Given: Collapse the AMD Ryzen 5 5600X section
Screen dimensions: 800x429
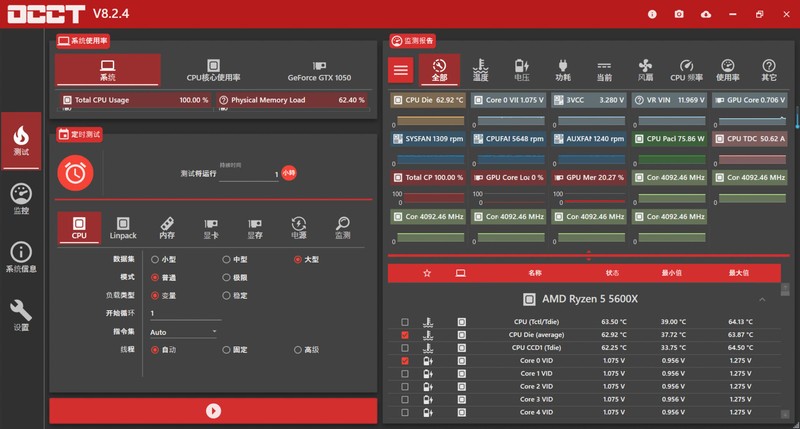Looking at the screenshot, I should 762,299.
